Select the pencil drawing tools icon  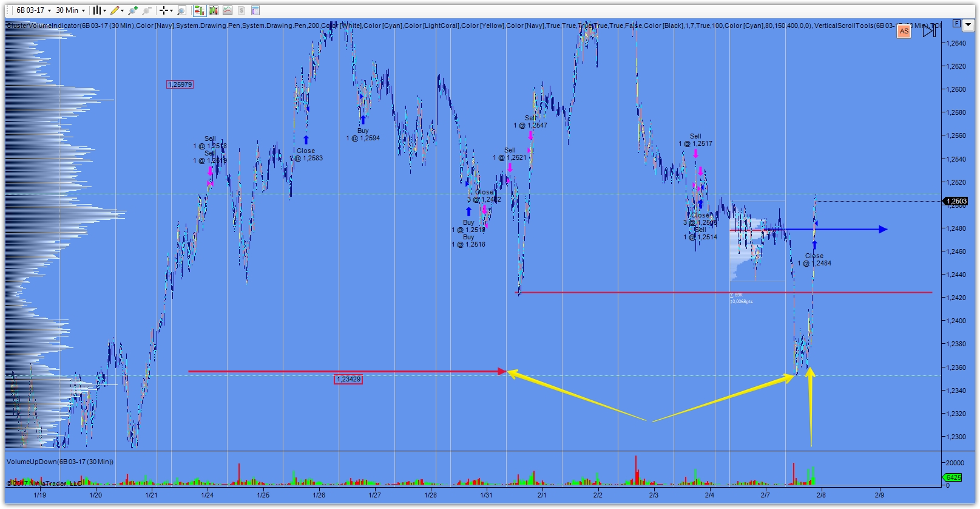114,10
